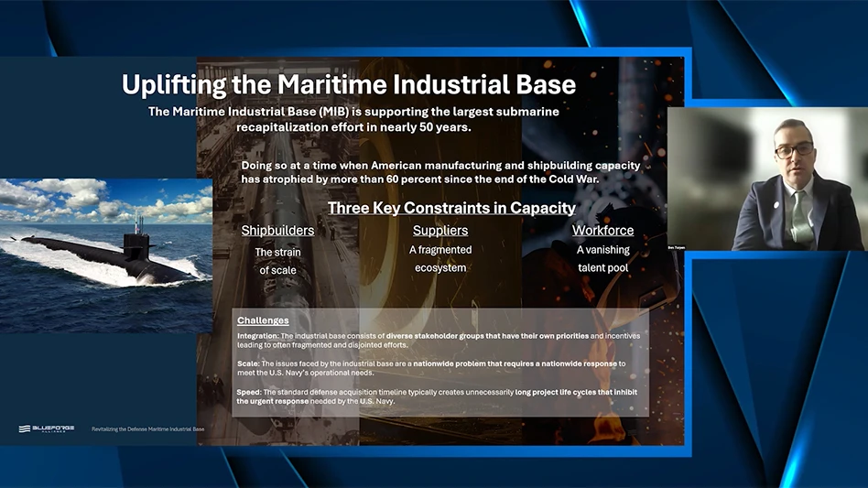Screen dimensions: 868x488
Task: Click the footer text Revitalizing the Defense Maritime Industrial Base
Action: [147, 428]
